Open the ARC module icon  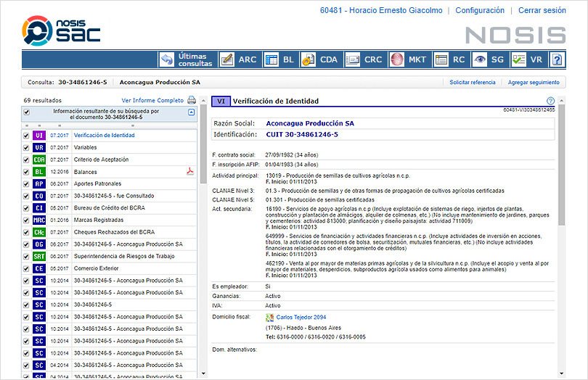click(x=227, y=59)
